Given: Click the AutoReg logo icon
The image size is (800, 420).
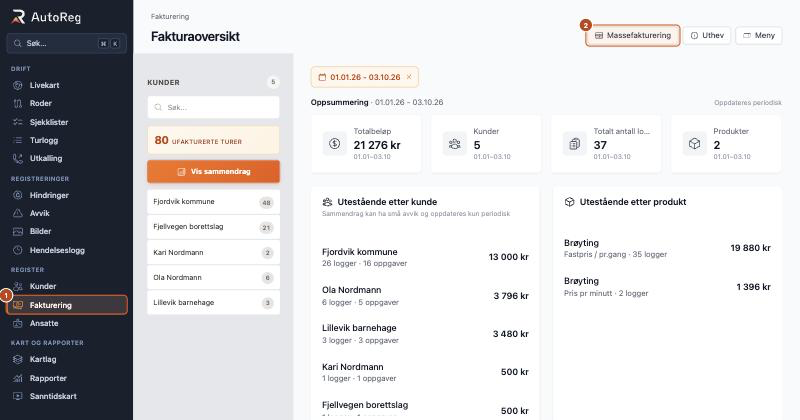Looking at the screenshot, I should 18,17.
